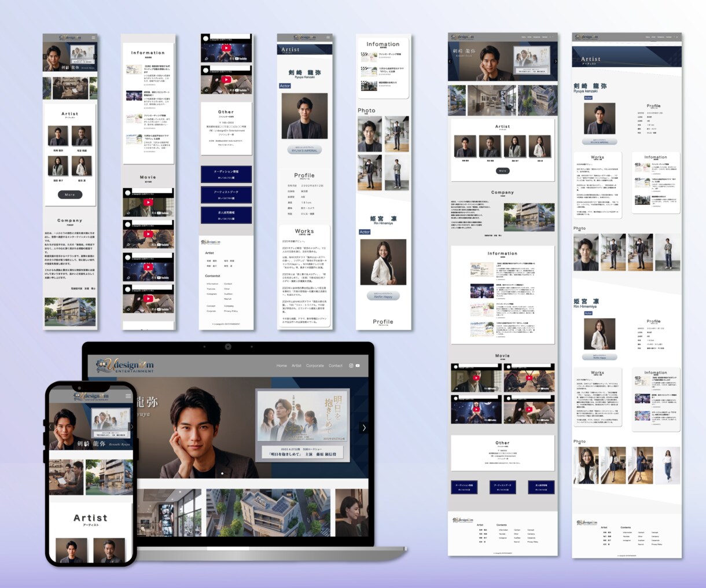Go to previous slide on large phone mockup

(52, 427)
